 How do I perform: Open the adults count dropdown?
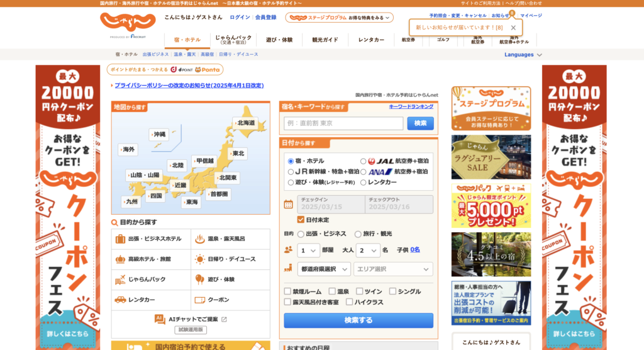click(x=367, y=250)
